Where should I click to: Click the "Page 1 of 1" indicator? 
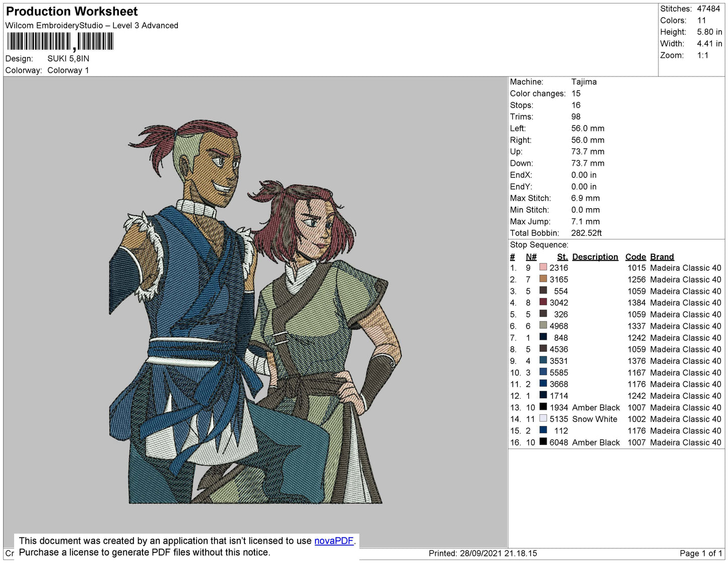click(x=701, y=553)
